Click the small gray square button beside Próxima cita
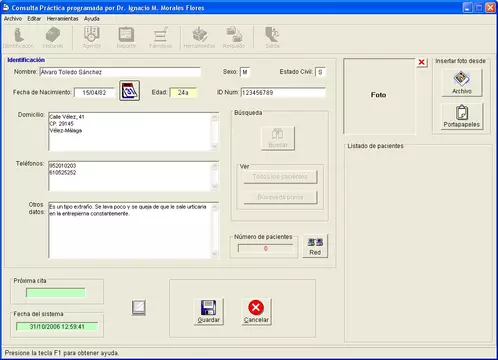 (139, 308)
